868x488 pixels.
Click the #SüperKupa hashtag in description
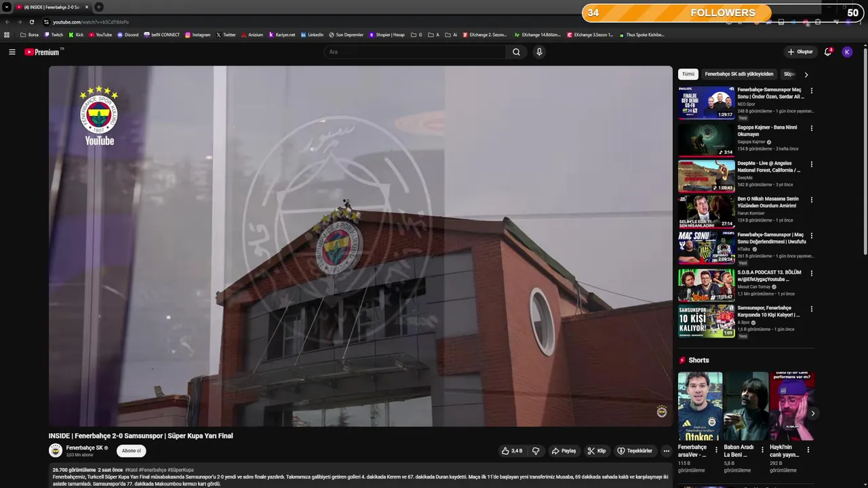click(180, 470)
